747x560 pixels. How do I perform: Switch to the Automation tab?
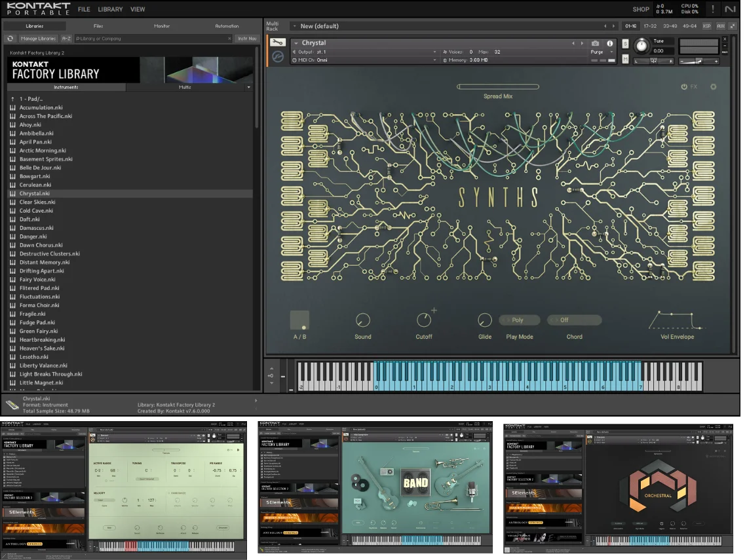click(x=227, y=26)
